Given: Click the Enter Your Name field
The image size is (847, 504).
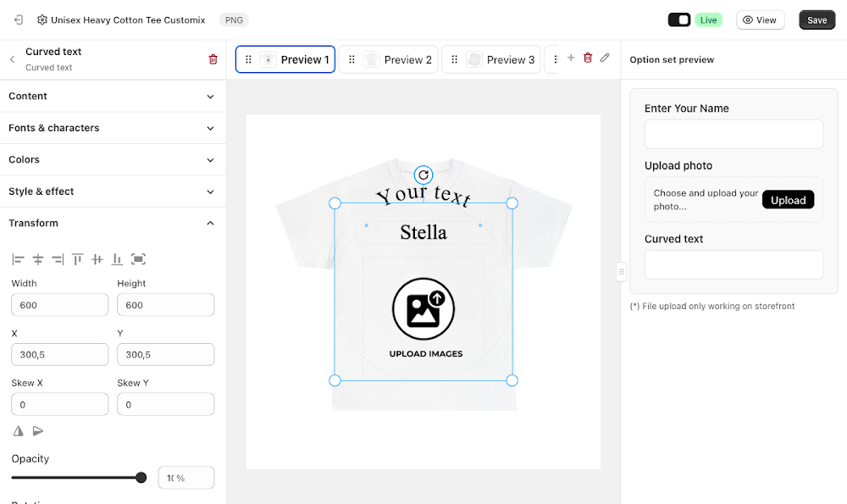Looking at the screenshot, I should click(x=734, y=134).
